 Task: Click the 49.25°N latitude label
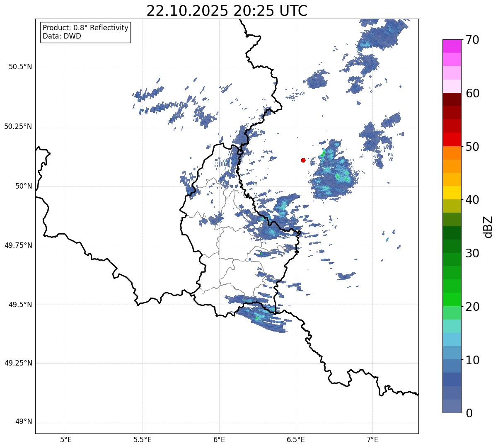(x=18, y=363)
